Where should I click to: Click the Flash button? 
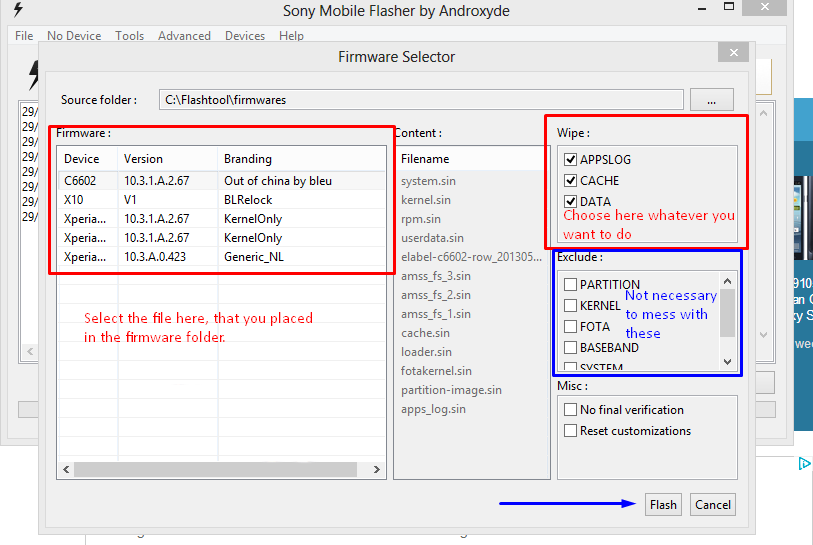click(663, 505)
